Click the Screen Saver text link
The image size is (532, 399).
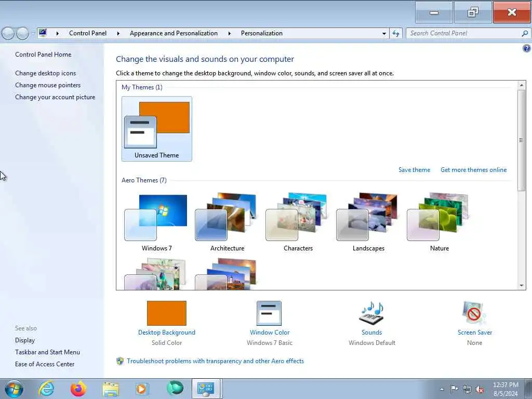(x=475, y=332)
